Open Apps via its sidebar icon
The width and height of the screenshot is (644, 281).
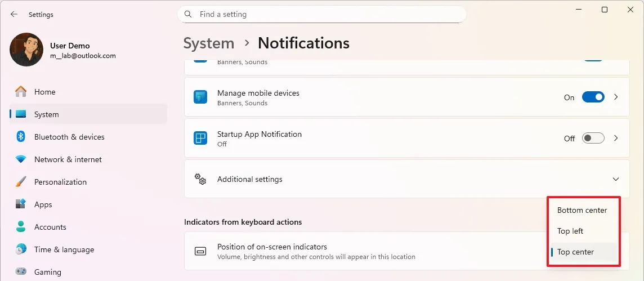[x=21, y=204]
